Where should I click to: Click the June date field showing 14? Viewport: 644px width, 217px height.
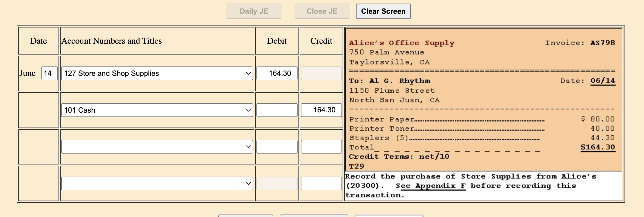(49, 73)
